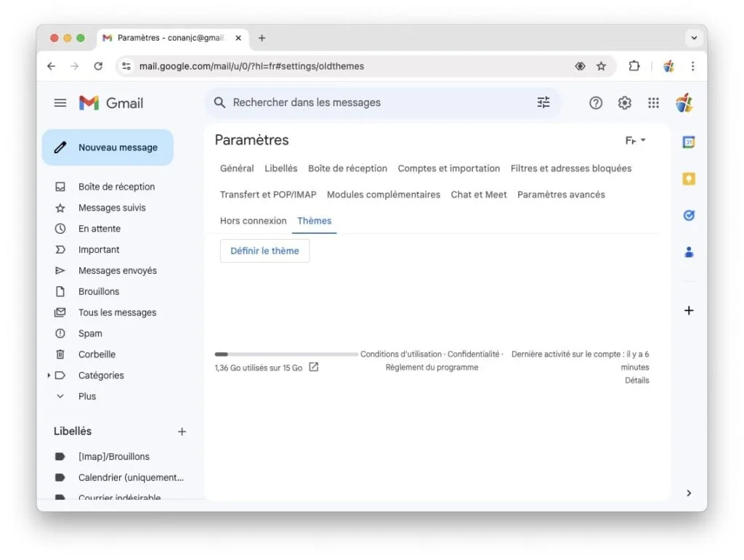Reload the page

point(98,66)
